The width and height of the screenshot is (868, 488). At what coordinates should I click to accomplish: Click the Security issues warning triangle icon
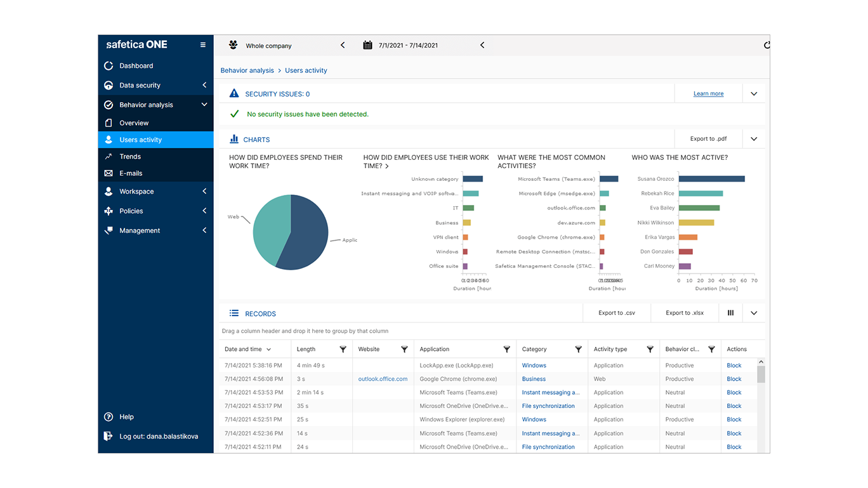click(234, 93)
